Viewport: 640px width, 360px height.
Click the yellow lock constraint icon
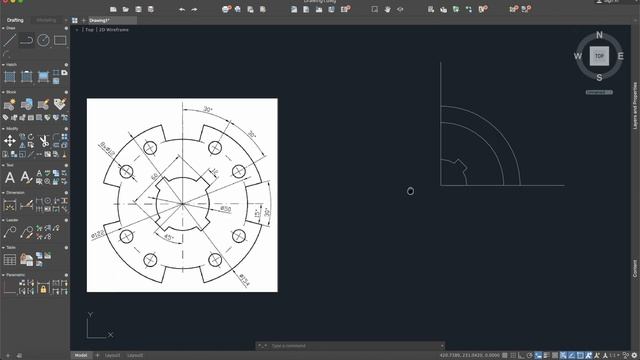click(43, 289)
